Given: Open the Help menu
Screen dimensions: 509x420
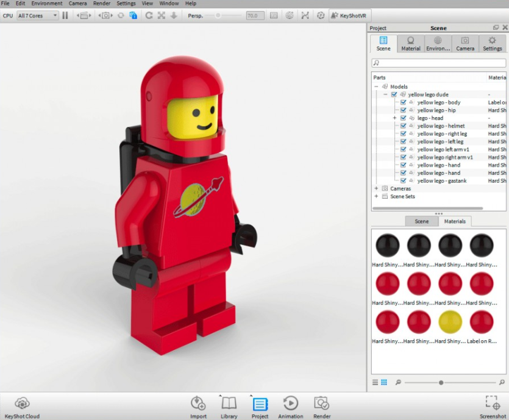Looking at the screenshot, I should coord(191,3).
